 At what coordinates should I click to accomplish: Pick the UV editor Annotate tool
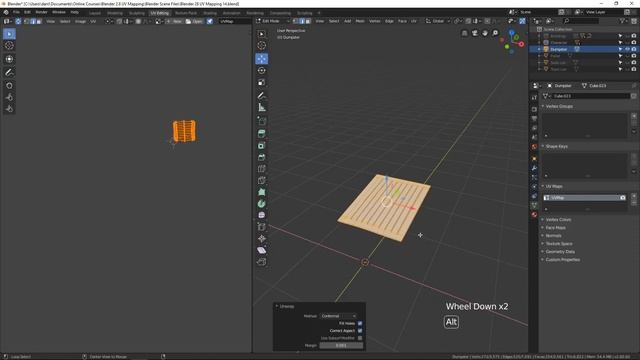point(9,73)
